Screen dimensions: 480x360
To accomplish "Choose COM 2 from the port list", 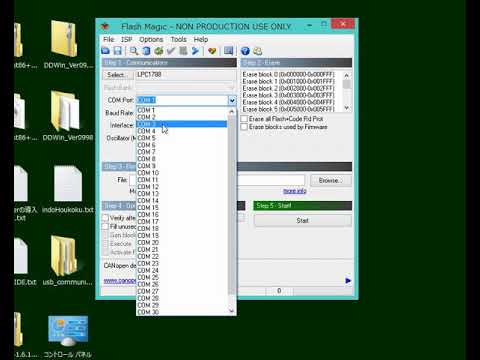I will coord(182,117).
